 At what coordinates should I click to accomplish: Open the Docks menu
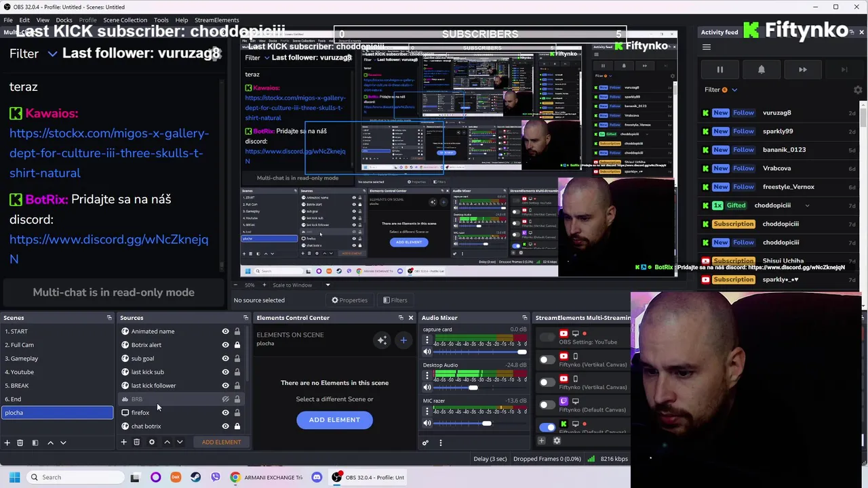(64, 20)
